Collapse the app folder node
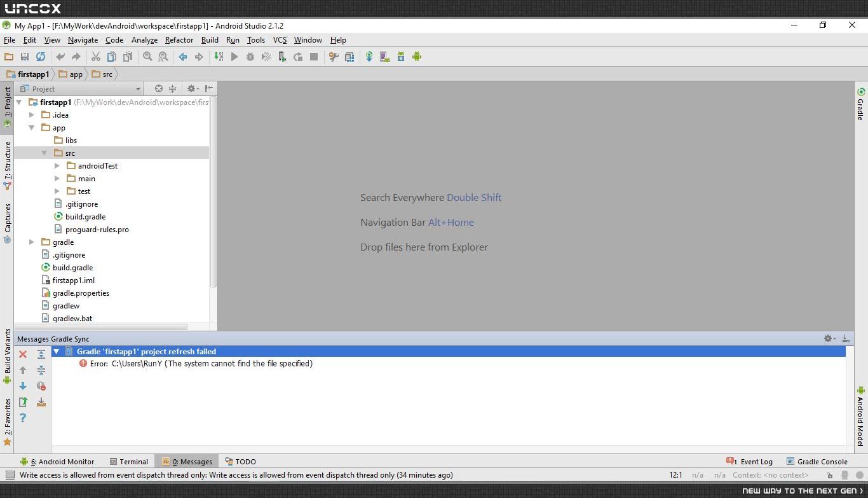 point(32,127)
